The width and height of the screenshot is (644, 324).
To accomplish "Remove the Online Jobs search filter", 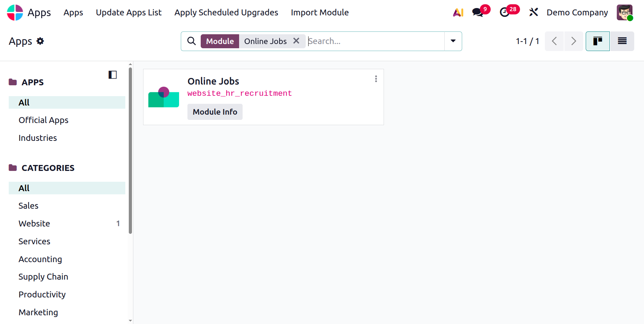I will (296, 41).
